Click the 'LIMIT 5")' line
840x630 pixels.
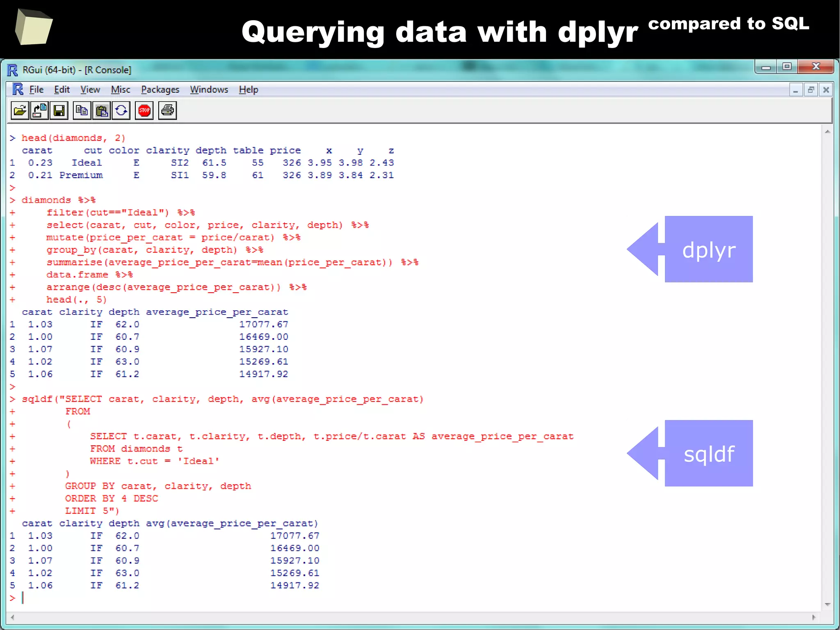[92, 511]
